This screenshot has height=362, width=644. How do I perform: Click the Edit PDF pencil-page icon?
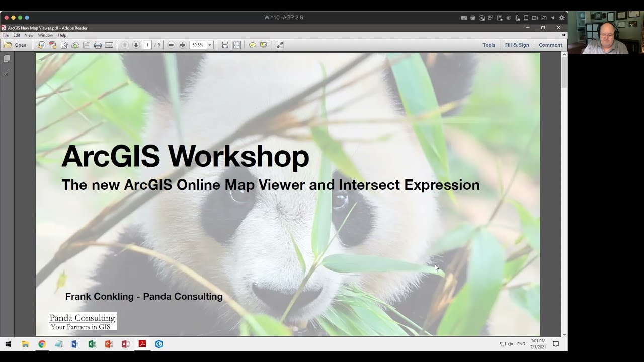coord(64,45)
